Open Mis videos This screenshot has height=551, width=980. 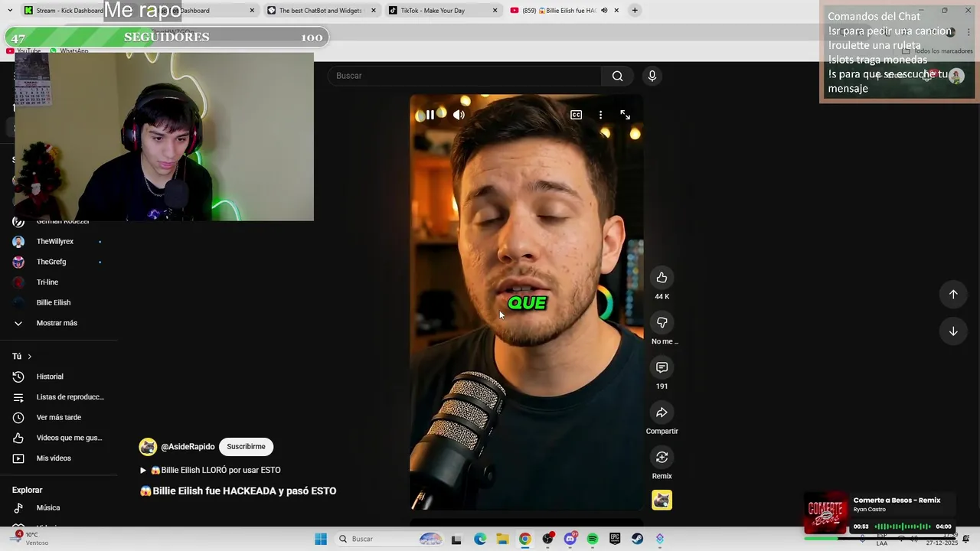pyautogui.click(x=54, y=458)
